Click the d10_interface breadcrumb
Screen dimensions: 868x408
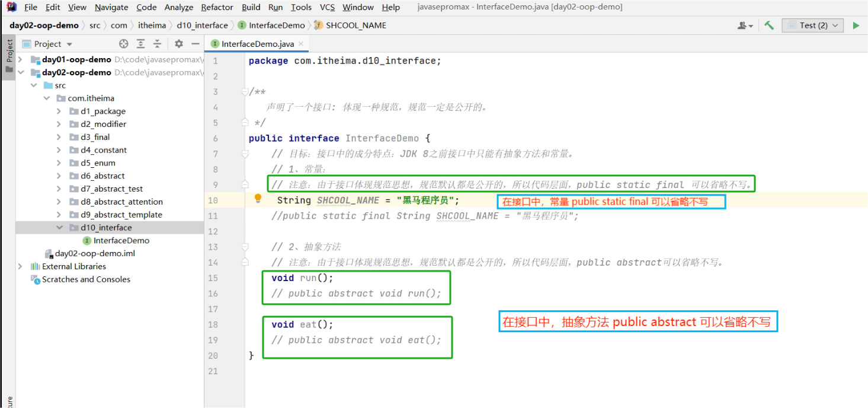coord(202,26)
